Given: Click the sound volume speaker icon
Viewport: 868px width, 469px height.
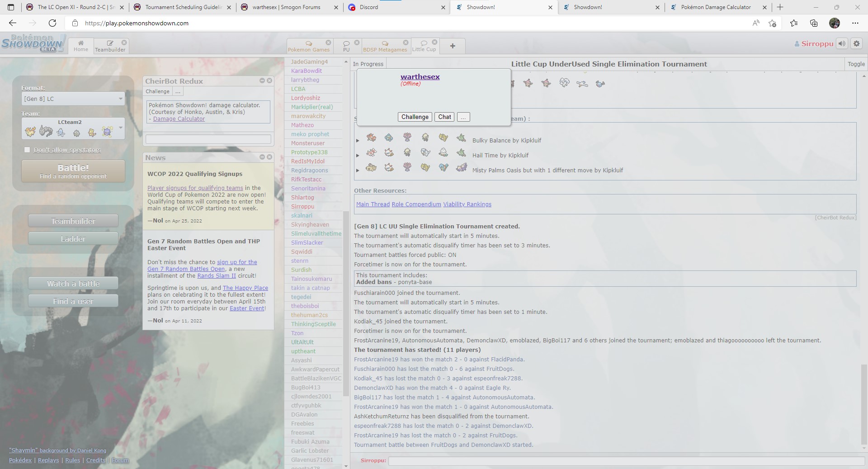Looking at the screenshot, I should 841,43.
